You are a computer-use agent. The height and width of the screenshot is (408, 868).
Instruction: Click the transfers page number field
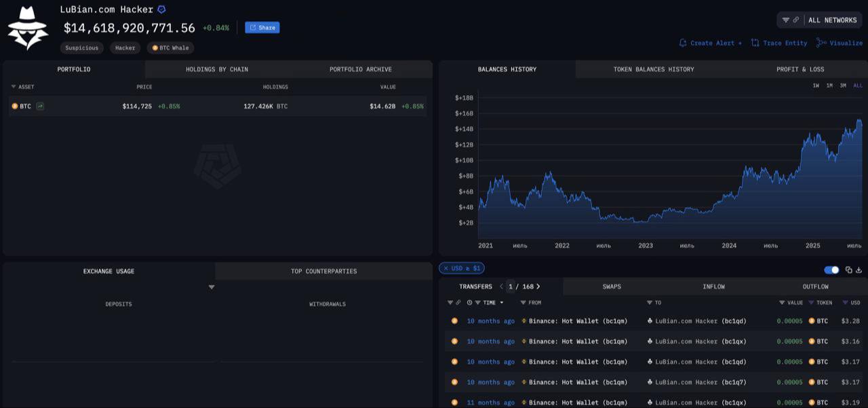click(x=511, y=286)
